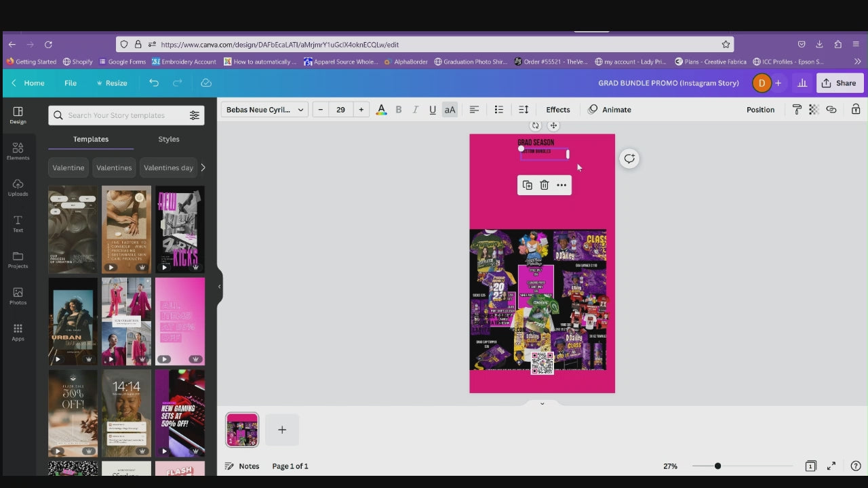The image size is (868, 488).
Task: Open the Apps panel
Action: point(18,332)
